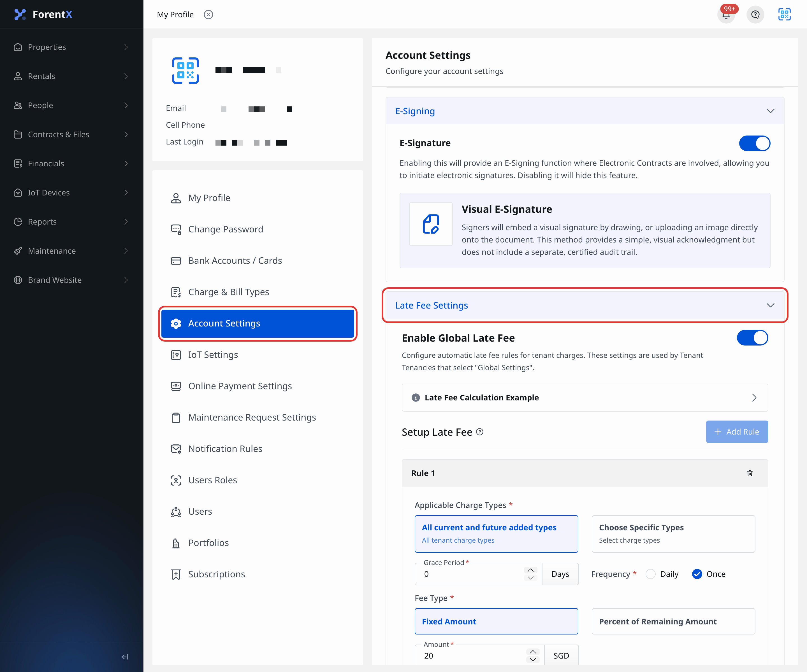807x672 pixels.
Task: Select Account Settings in profile menu
Action: [x=258, y=324]
